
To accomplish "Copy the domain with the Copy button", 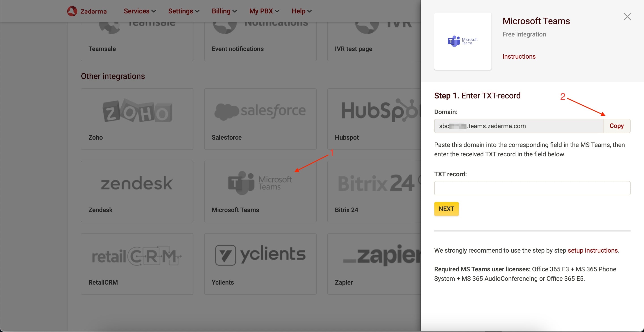I will [616, 126].
